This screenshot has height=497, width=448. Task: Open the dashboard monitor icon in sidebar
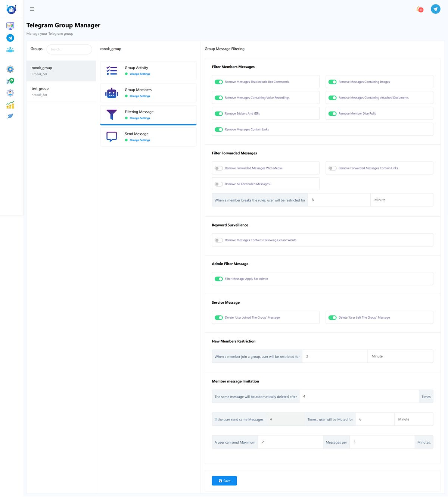[x=10, y=26]
